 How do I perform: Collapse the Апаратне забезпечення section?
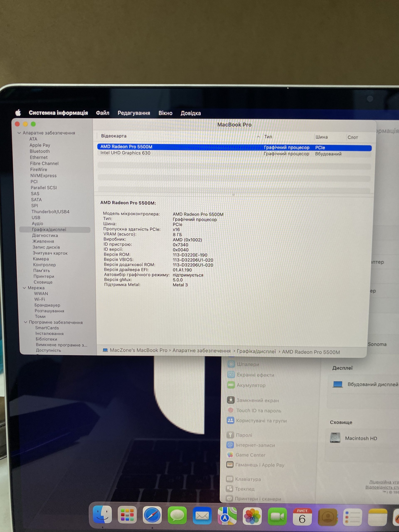click(19, 133)
